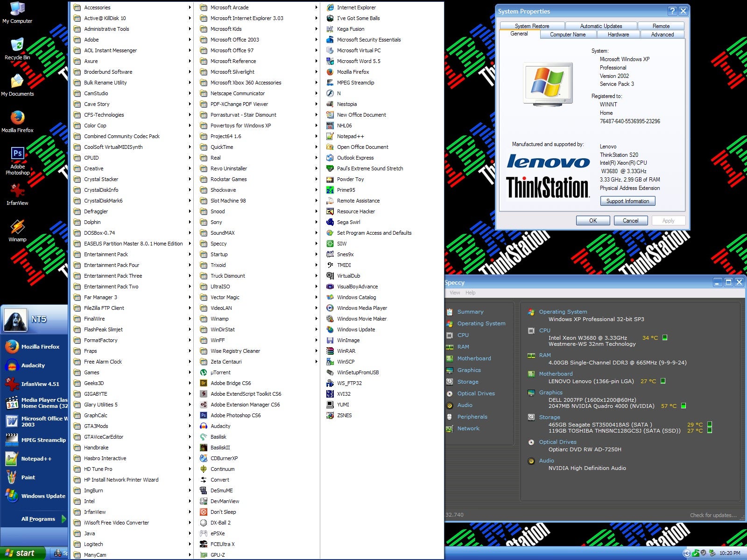Open the Remote tab
747x560 pixels.
tap(661, 26)
